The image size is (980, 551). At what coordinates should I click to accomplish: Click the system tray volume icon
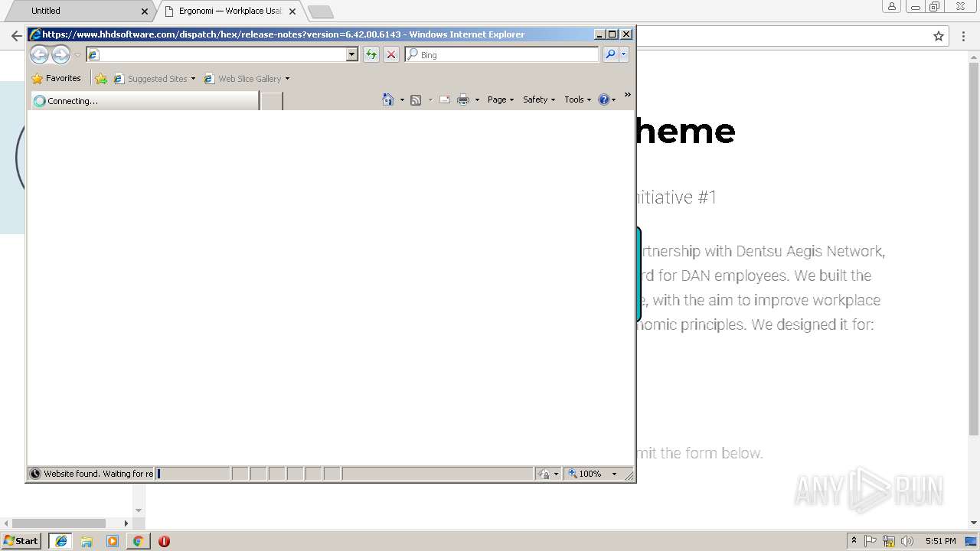coord(907,541)
